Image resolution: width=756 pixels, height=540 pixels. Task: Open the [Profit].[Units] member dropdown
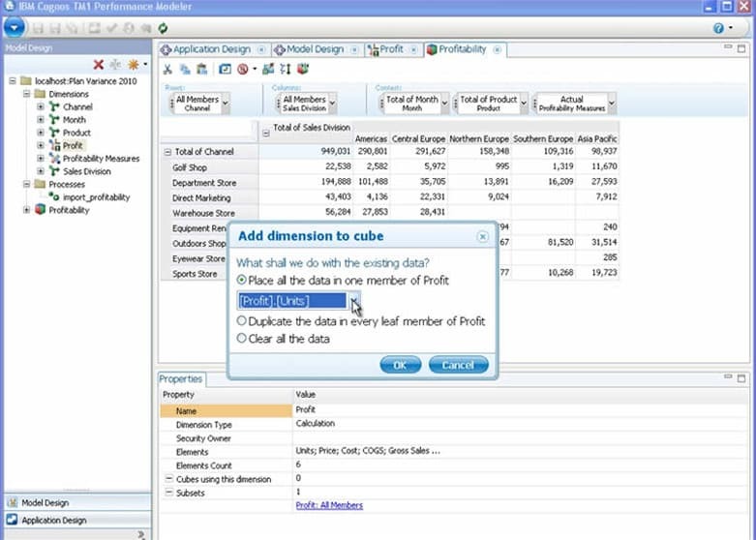click(x=354, y=302)
